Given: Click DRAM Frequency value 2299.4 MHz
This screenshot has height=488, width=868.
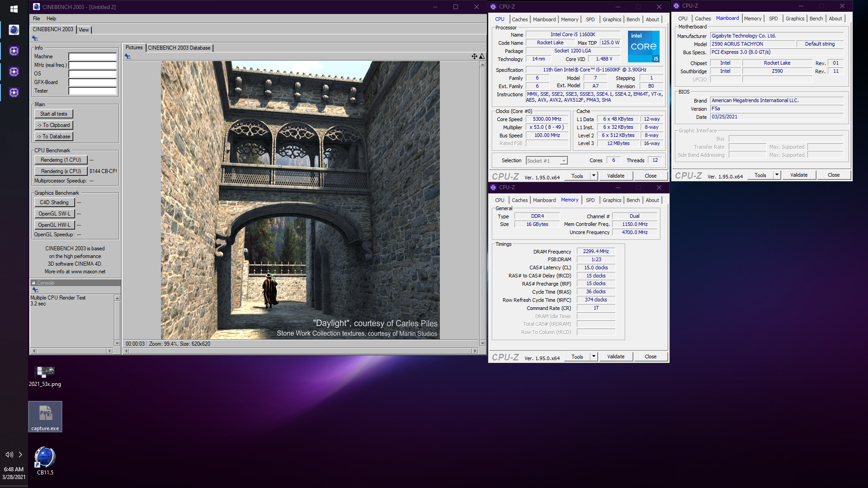Looking at the screenshot, I should pos(596,251).
